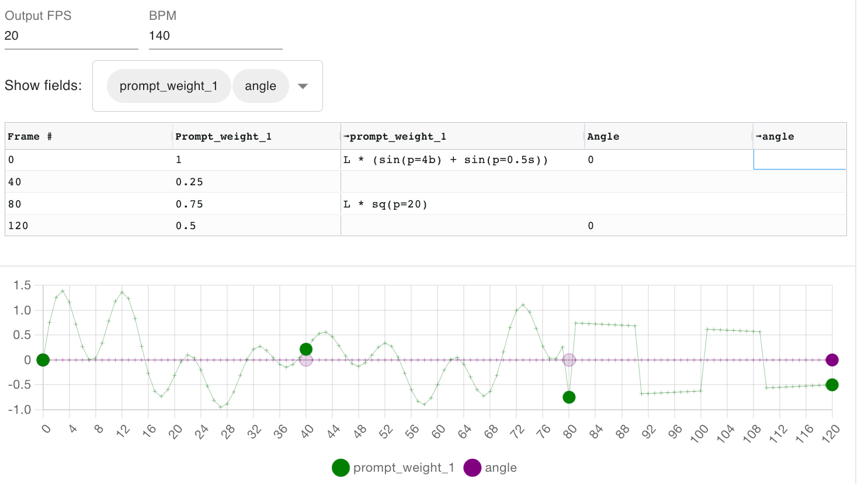This screenshot has height=484, width=868.
Task: Click the ➟prompt_weight_1 cell in frame 40 row
Action: (463, 182)
